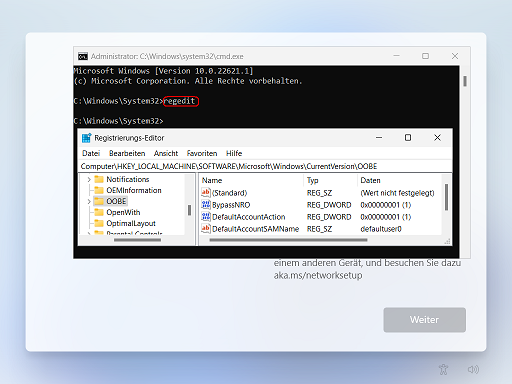
Task: Open the Bearbeiten menu
Action: [127, 153]
